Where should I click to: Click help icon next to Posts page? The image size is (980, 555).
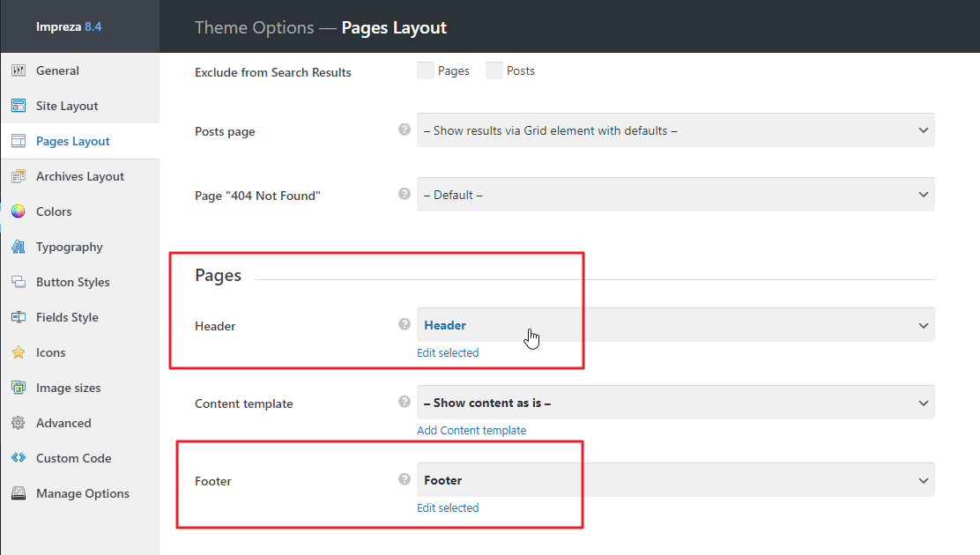click(x=405, y=129)
